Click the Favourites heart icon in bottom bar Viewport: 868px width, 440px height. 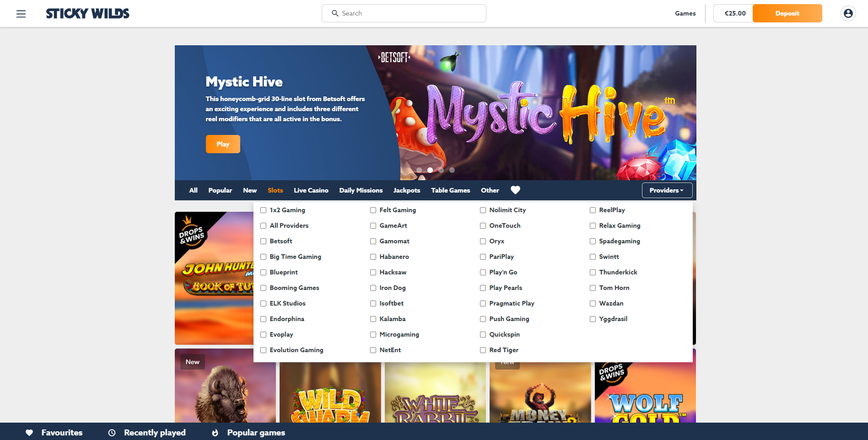click(x=29, y=433)
